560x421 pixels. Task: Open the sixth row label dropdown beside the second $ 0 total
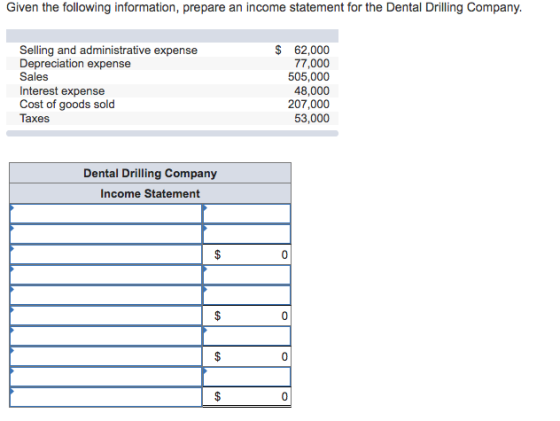[x=106, y=315]
